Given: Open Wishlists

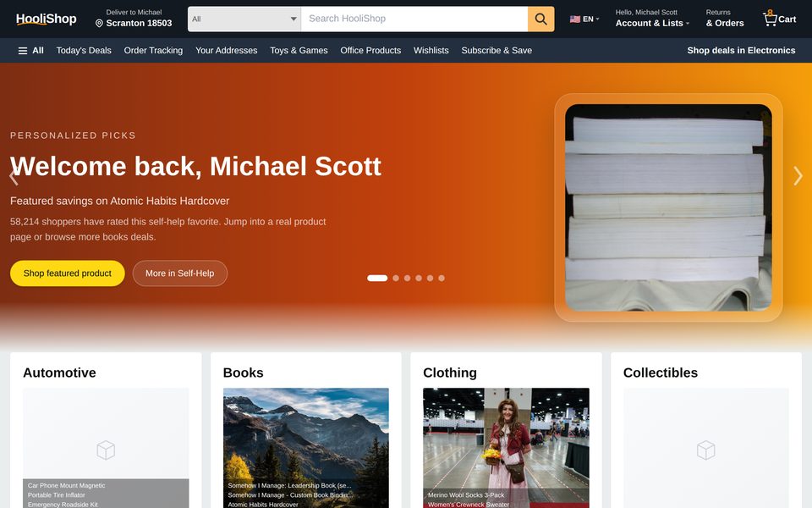Looking at the screenshot, I should [x=431, y=50].
